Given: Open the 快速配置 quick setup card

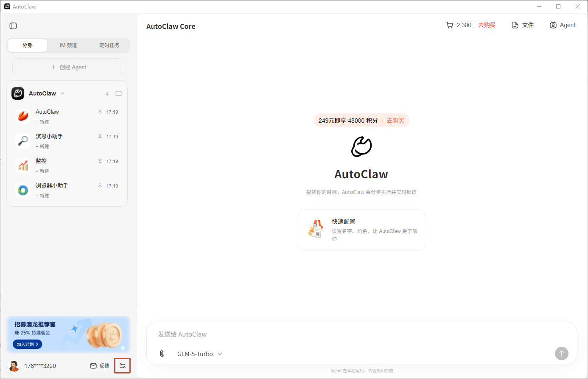Looking at the screenshot, I should 361,230.
